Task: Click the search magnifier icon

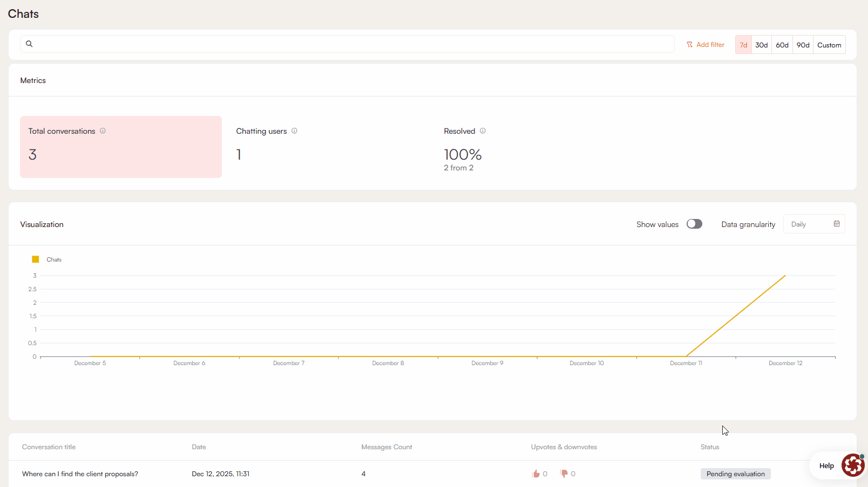Action: click(29, 44)
